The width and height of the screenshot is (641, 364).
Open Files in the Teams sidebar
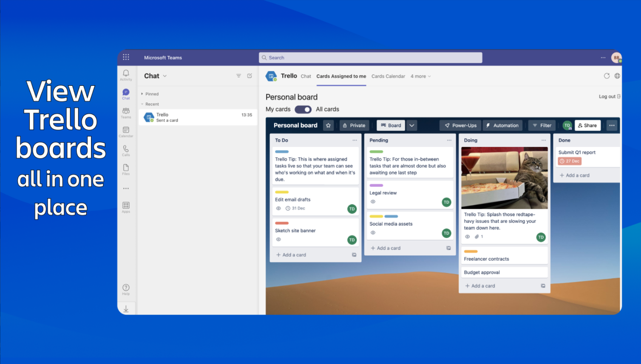coord(126,169)
